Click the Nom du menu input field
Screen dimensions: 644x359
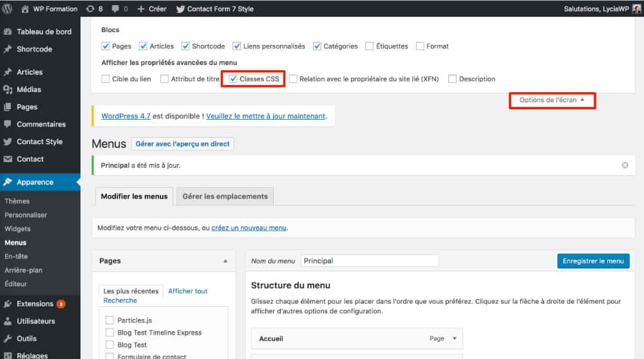pyautogui.click(x=370, y=261)
